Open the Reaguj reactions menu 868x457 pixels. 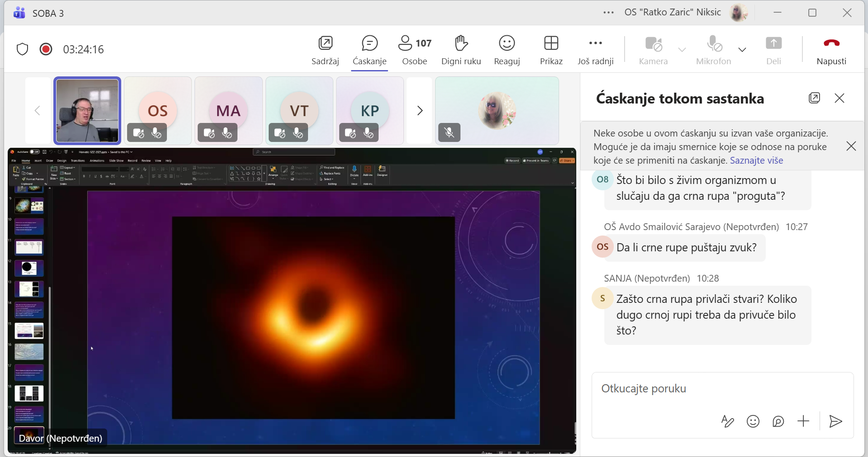(507, 50)
